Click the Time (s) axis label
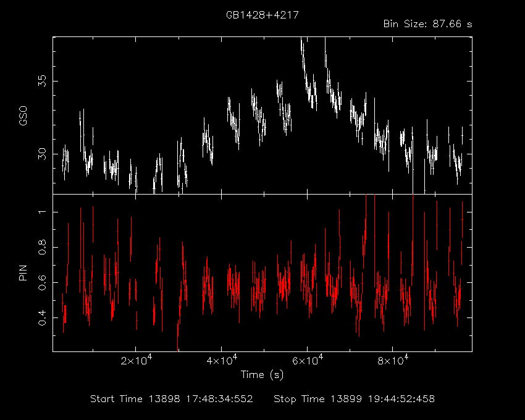The width and height of the screenshot is (525, 420). [262, 375]
